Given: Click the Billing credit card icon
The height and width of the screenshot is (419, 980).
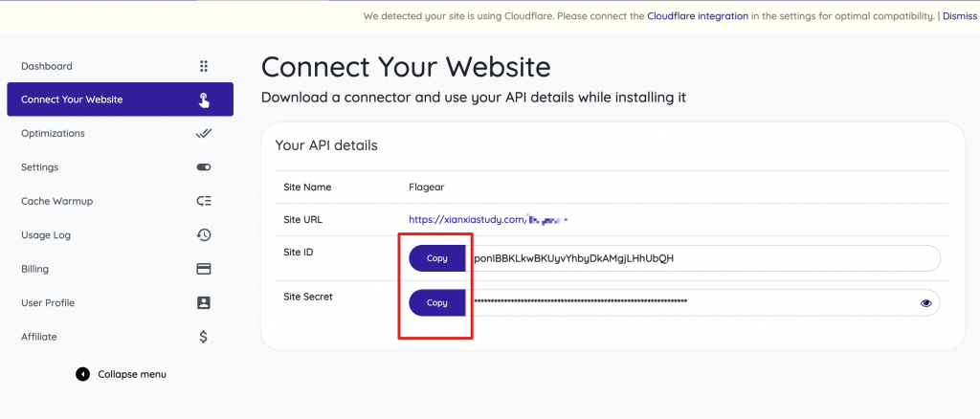Looking at the screenshot, I should tap(204, 269).
